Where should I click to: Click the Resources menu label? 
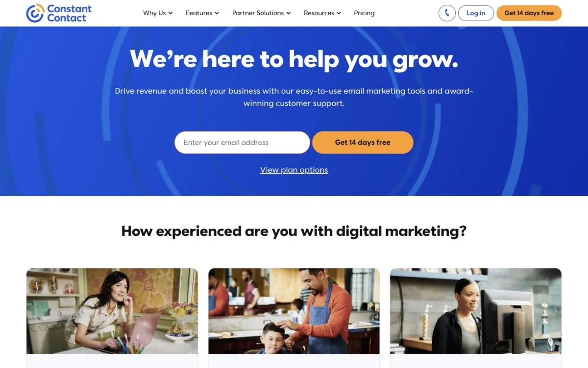(x=319, y=13)
